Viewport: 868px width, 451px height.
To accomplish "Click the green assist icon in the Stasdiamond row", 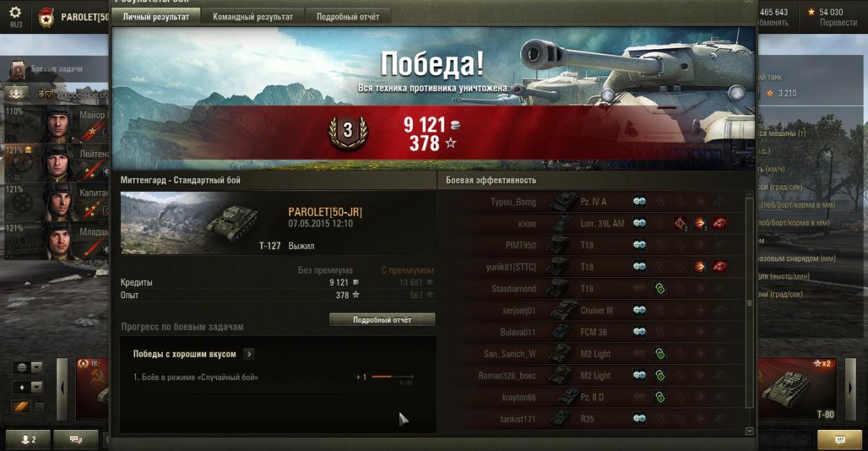I will pos(660,288).
